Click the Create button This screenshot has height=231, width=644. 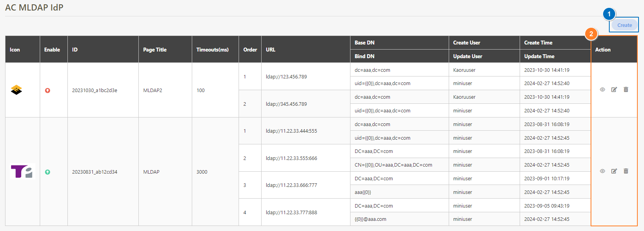point(624,25)
